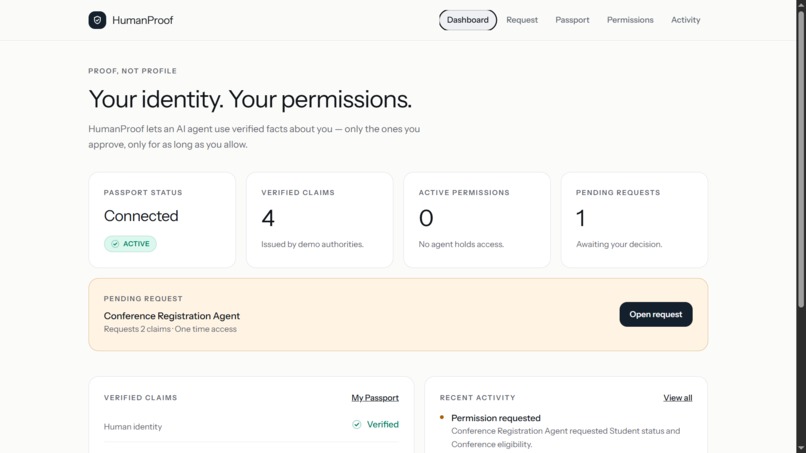Click 'Issued by demo authorities.' text

click(313, 244)
